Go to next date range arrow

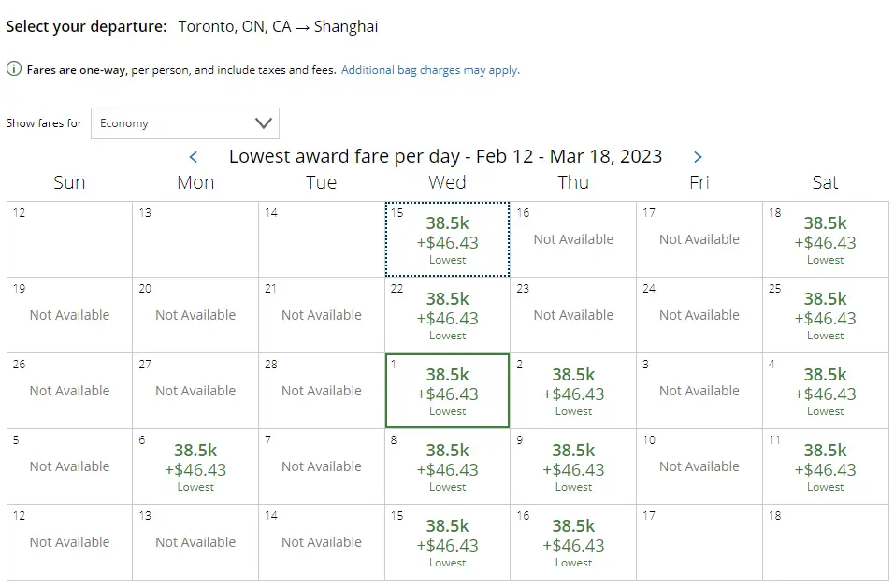pos(698,157)
